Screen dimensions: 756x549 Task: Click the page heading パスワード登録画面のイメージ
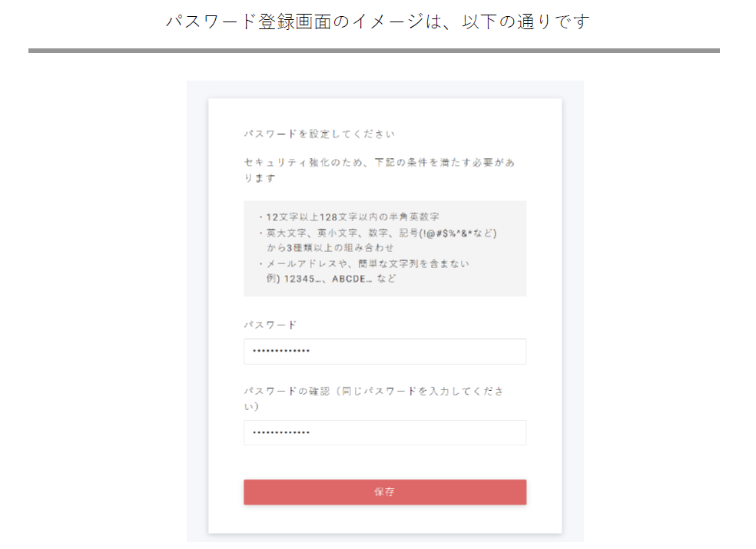pos(377,21)
